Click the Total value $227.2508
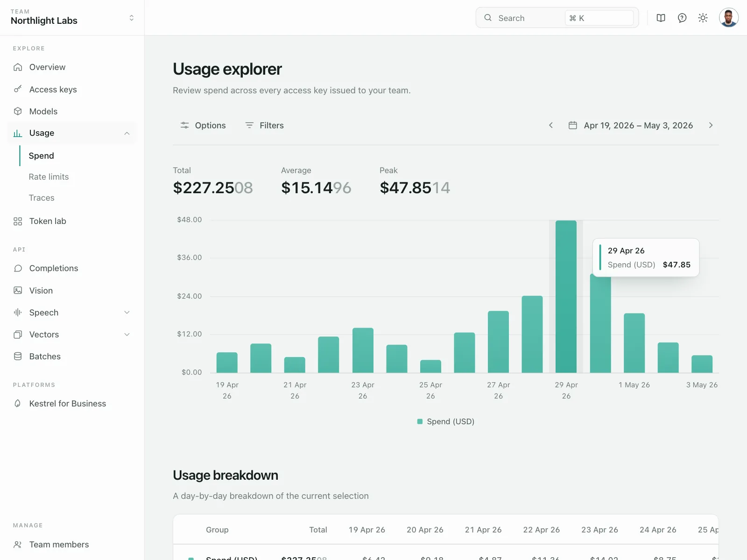Image resolution: width=747 pixels, height=560 pixels. 213,188
